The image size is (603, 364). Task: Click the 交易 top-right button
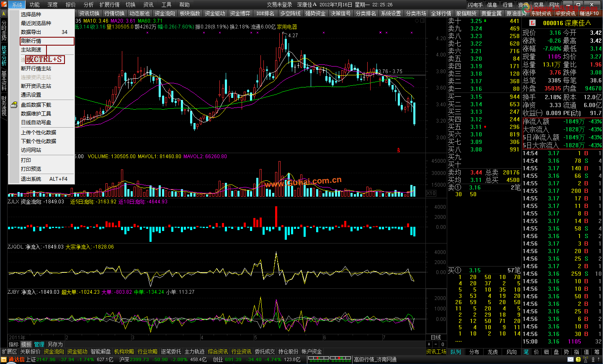[539, 5]
